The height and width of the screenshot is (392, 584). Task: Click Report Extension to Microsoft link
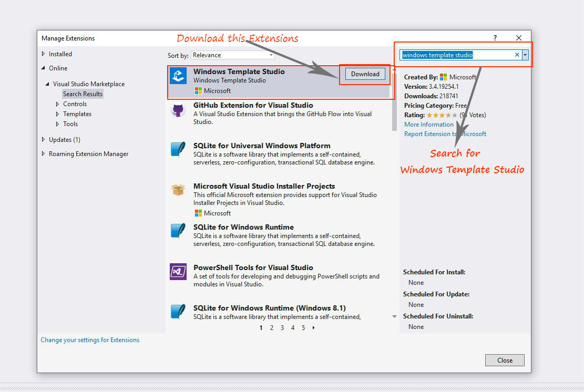tap(445, 134)
